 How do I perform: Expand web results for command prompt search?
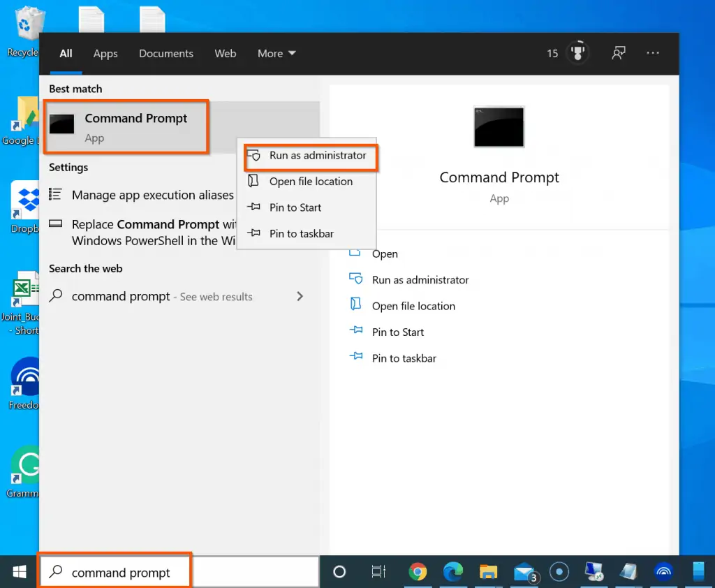[x=300, y=296]
